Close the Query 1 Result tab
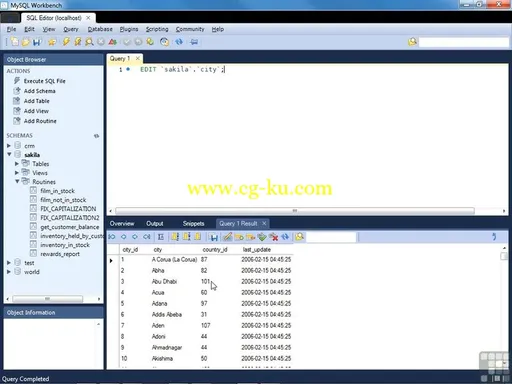 click(x=264, y=223)
